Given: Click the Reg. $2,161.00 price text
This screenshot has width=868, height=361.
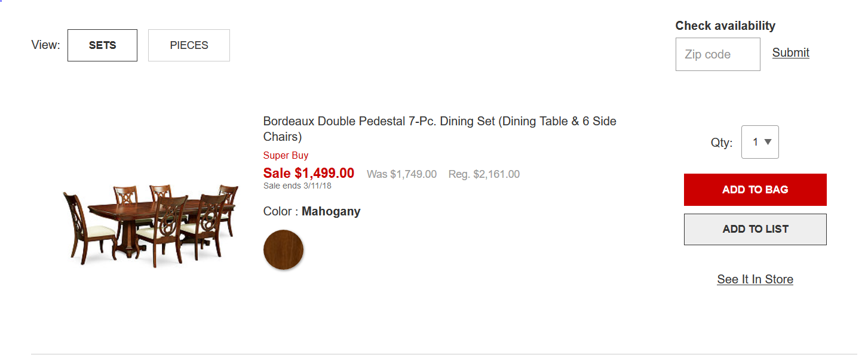Looking at the screenshot, I should click(484, 174).
